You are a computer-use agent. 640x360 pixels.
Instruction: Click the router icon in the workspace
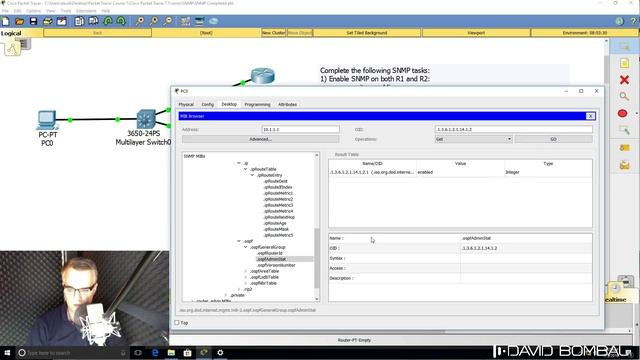point(262,76)
